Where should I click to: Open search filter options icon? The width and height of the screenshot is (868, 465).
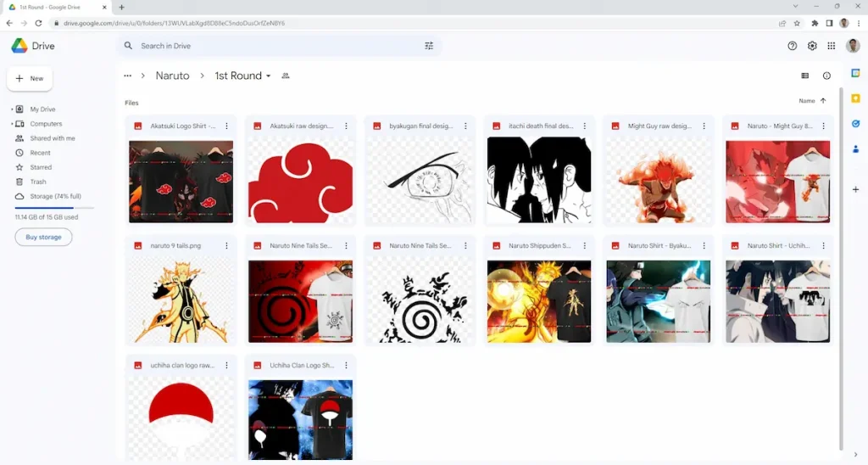click(x=429, y=46)
